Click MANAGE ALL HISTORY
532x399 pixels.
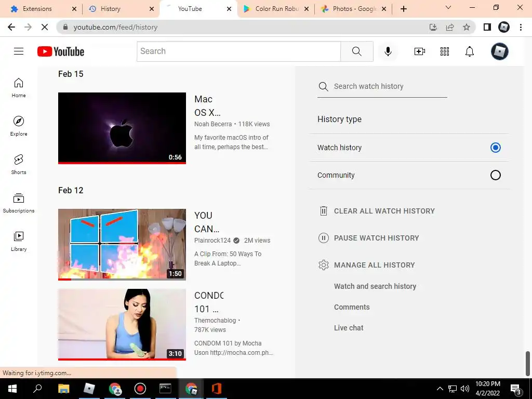[x=375, y=265]
